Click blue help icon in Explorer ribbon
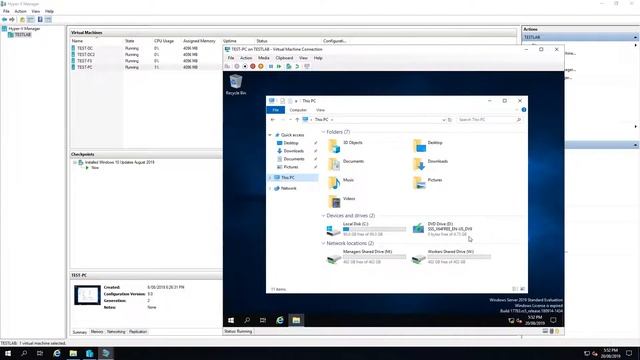This screenshot has height=360, width=640. (x=524, y=110)
